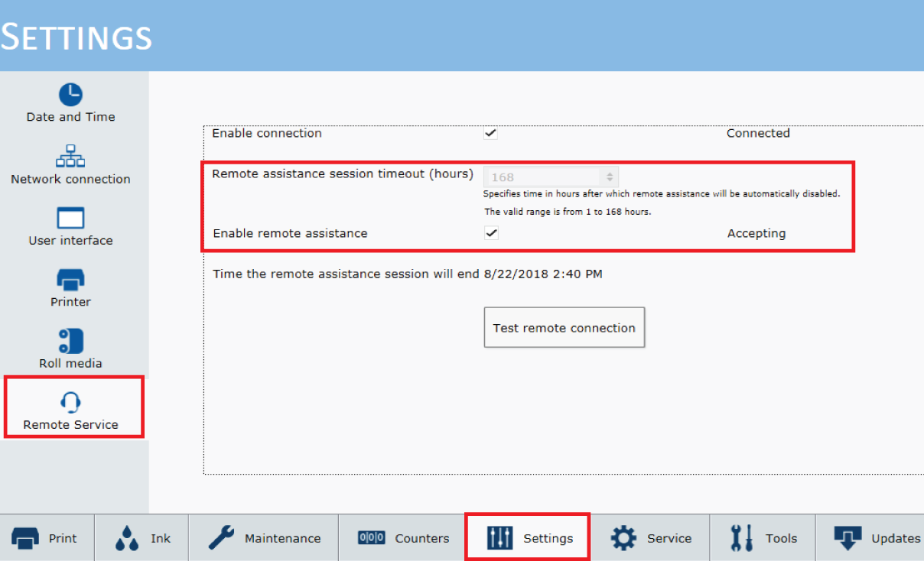Click the session timeout hours field
Screen dimensions: 924x561
coord(545,177)
